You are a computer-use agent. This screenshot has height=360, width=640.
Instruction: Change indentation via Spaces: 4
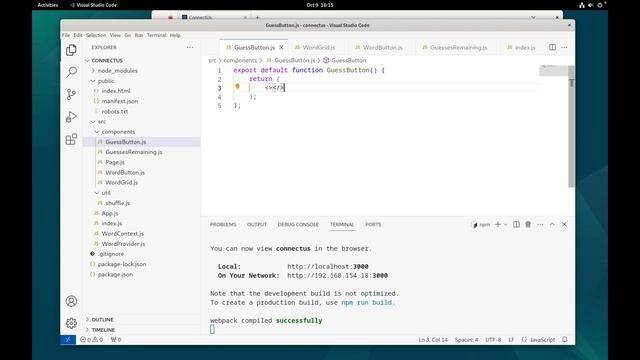coord(467,340)
